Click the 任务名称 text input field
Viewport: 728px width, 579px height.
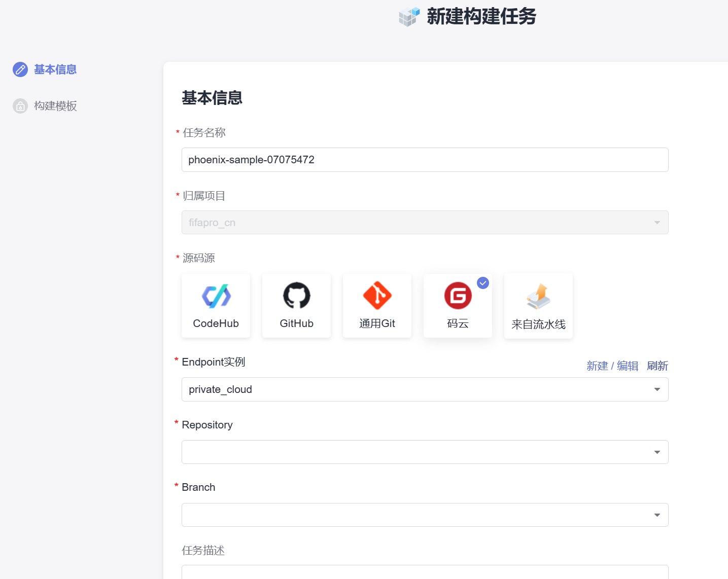point(425,160)
